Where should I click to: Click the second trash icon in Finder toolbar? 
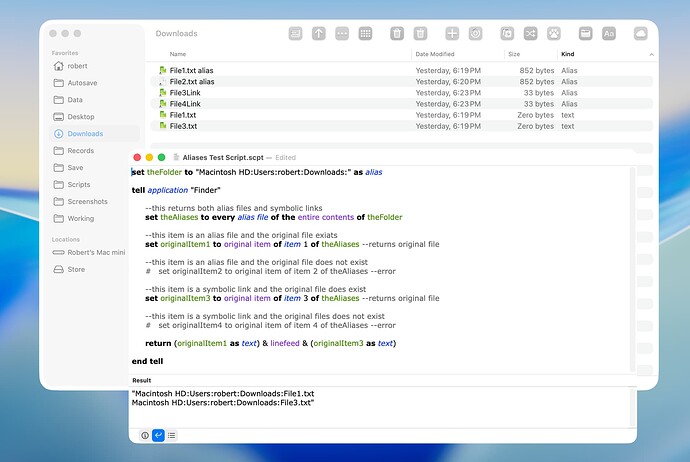420,33
